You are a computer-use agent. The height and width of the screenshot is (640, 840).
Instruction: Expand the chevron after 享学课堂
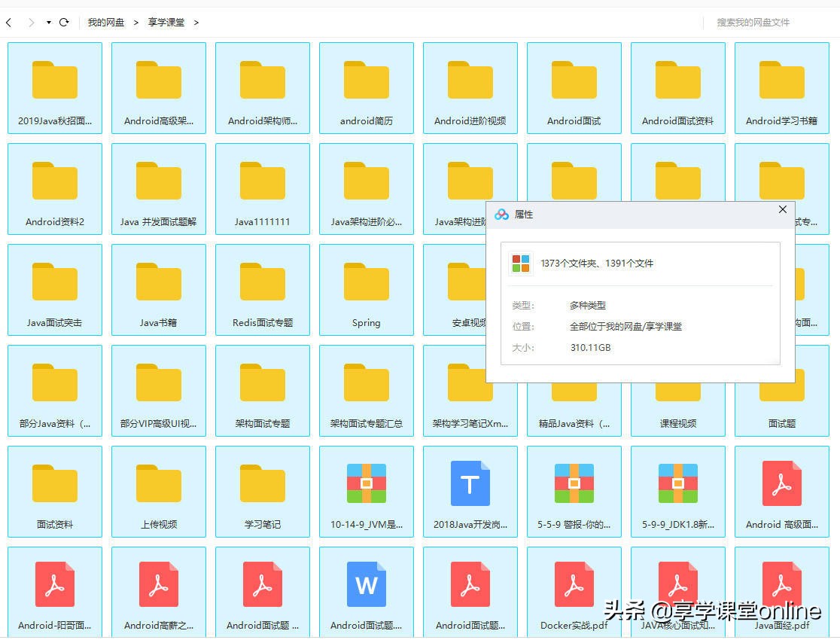[x=196, y=23]
